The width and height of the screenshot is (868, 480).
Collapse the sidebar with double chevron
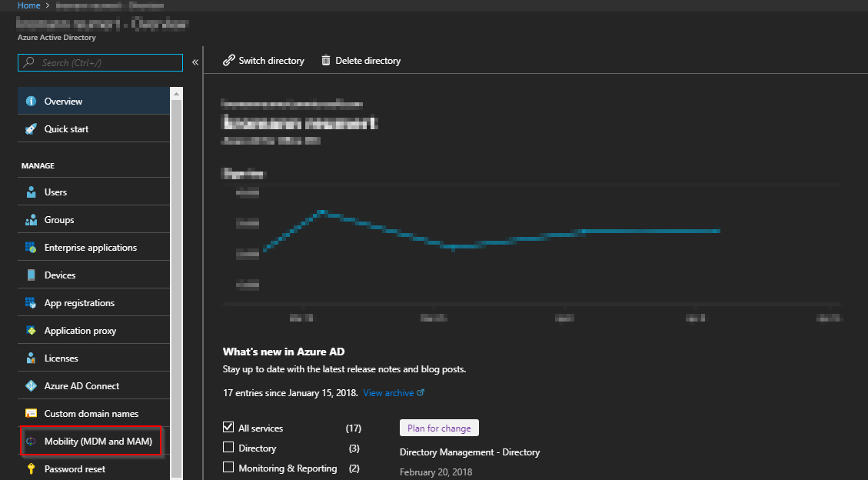[x=195, y=62]
